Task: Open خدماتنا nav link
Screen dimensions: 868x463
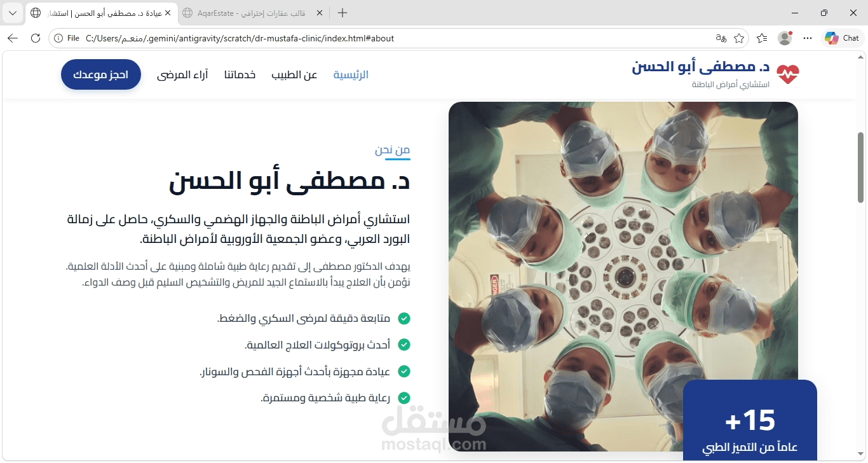Action: [240, 75]
